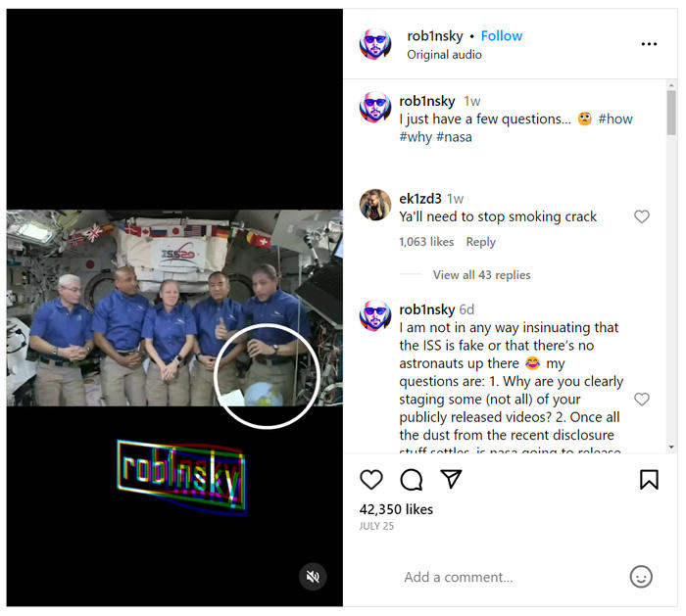The width and height of the screenshot is (686, 616).
Task: Open JULY 25 post date
Action: click(376, 526)
